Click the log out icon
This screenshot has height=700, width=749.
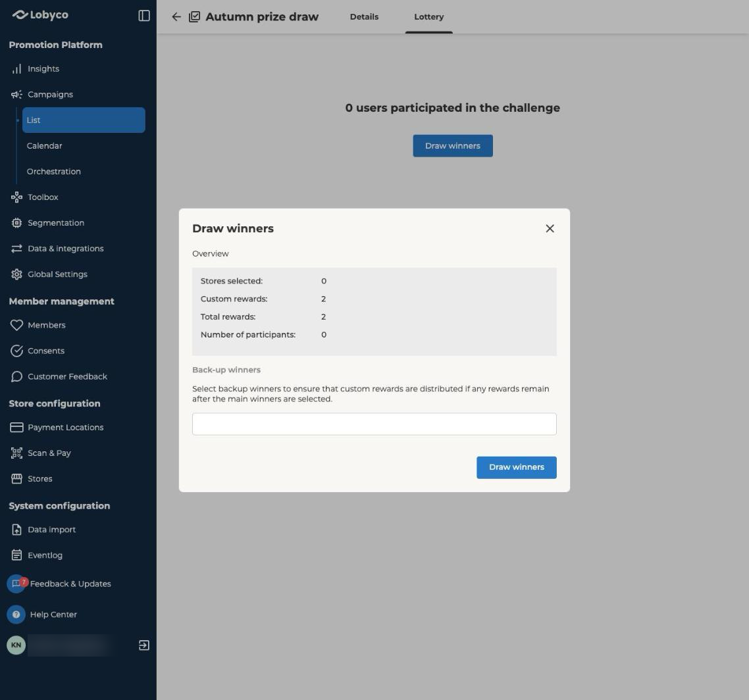(143, 645)
